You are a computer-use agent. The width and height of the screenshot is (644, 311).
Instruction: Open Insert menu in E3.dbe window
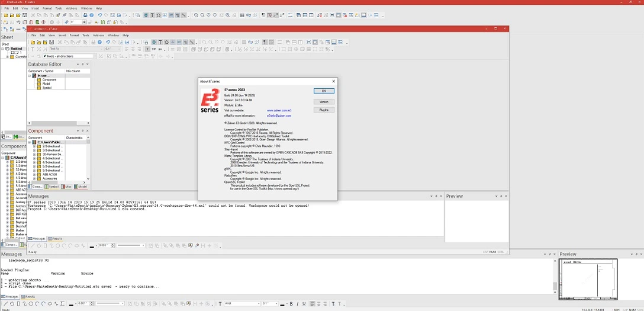[x=62, y=36]
